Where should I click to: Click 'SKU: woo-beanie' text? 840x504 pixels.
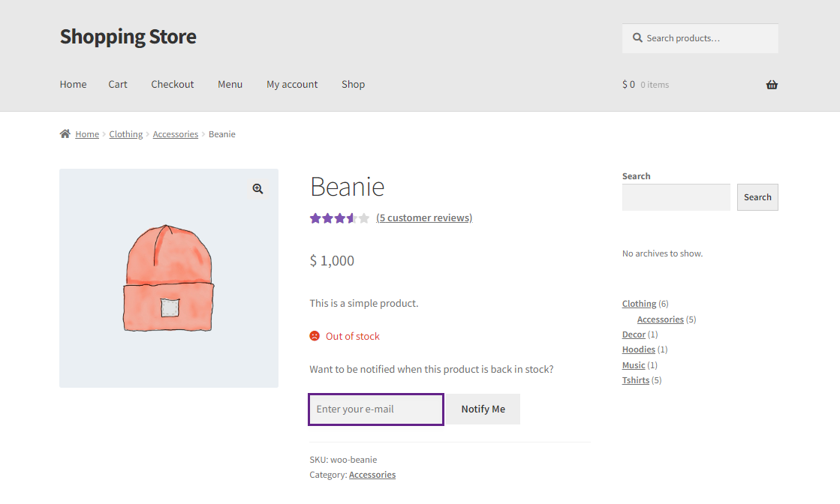[343, 460]
